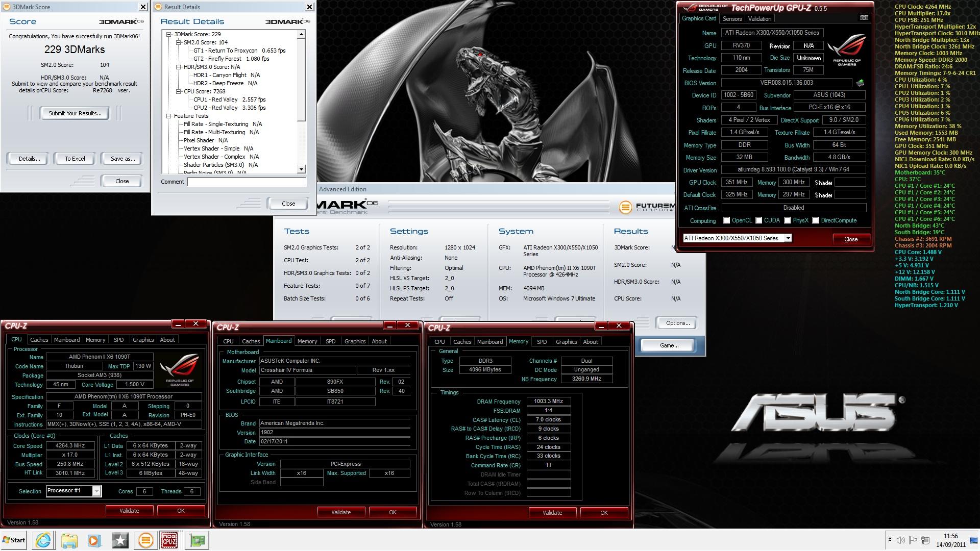This screenshot has width=980, height=551.
Task: Click Validate in the first CPU-Z window
Action: pyautogui.click(x=129, y=511)
